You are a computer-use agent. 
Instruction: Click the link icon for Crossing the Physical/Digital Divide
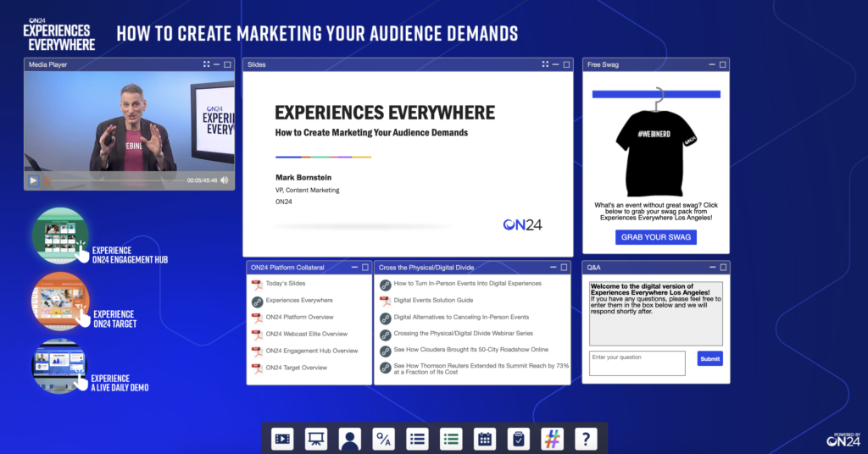click(386, 335)
